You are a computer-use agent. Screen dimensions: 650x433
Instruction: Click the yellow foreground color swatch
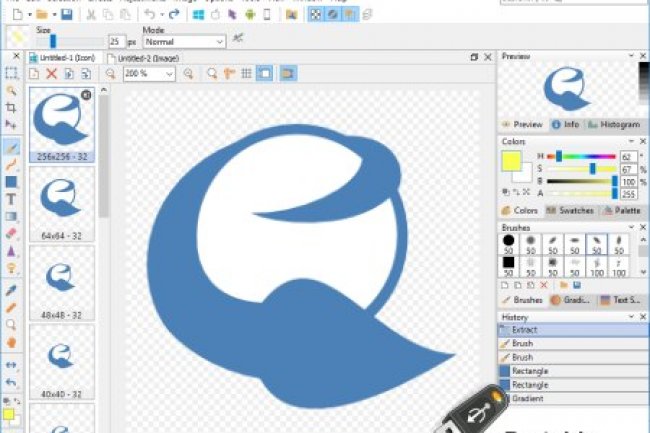[512, 162]
